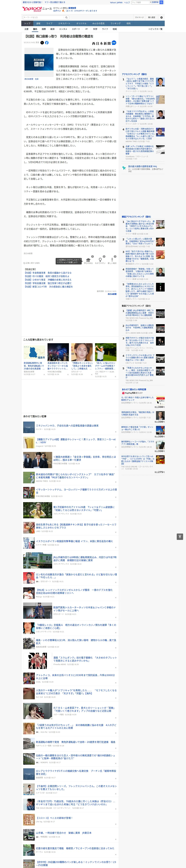Open the コストコ ベニエ article link
The width and height of the screenshot is (186, 868).
click(54, 818)
